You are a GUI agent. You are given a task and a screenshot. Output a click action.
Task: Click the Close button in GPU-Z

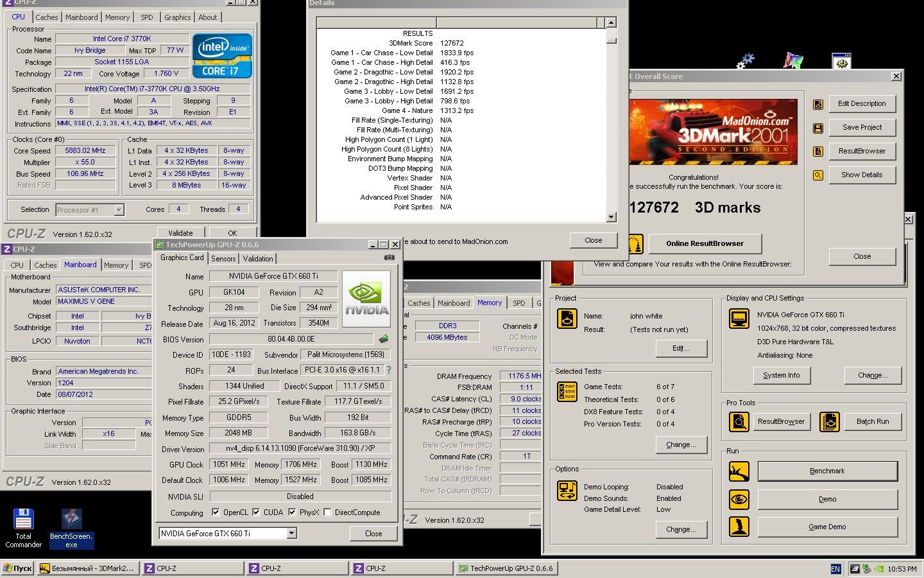(373, 533)
